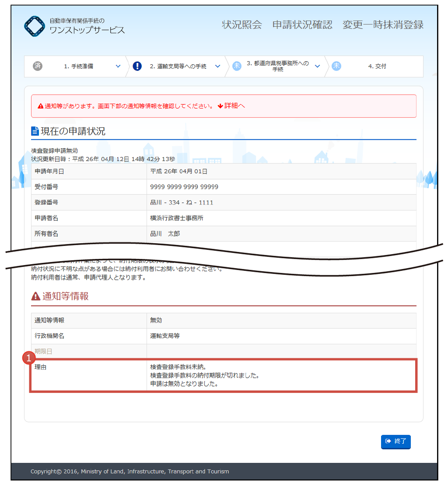Click the document icon beside 現在の申請状況
Viewport: 448px width, 483px height.
tap(35, 131)
